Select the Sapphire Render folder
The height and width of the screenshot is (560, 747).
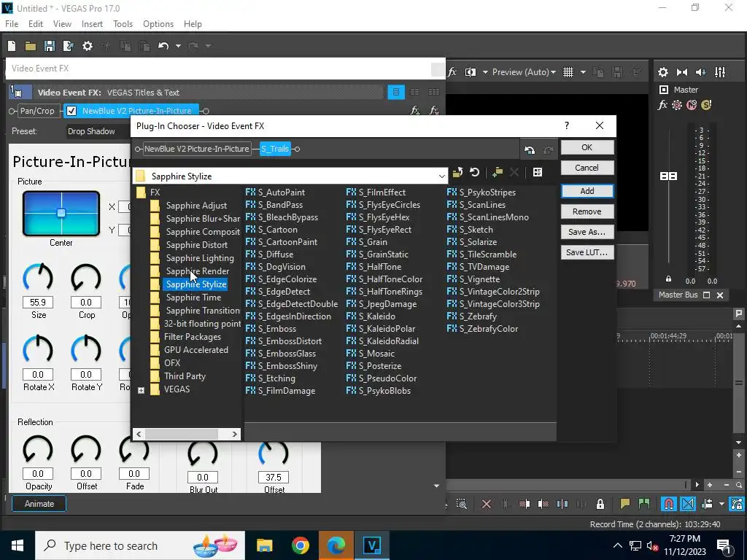tap(197, 271)
